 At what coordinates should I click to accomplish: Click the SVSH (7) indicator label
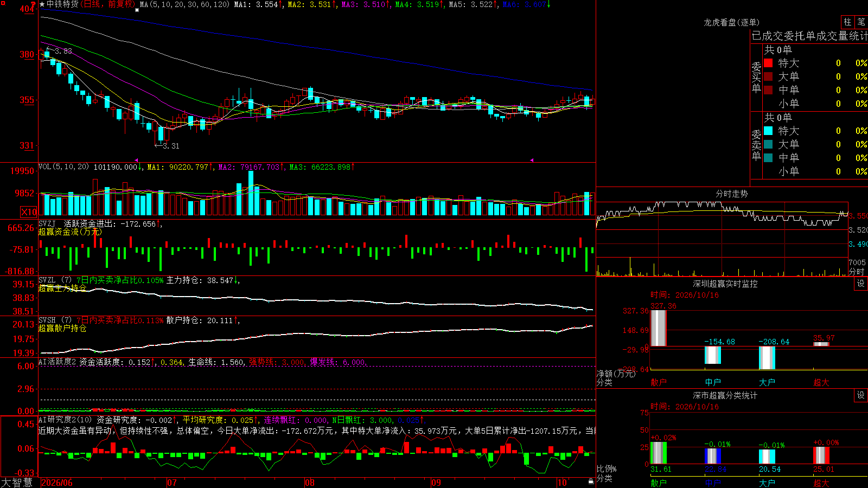coord(55,320)
